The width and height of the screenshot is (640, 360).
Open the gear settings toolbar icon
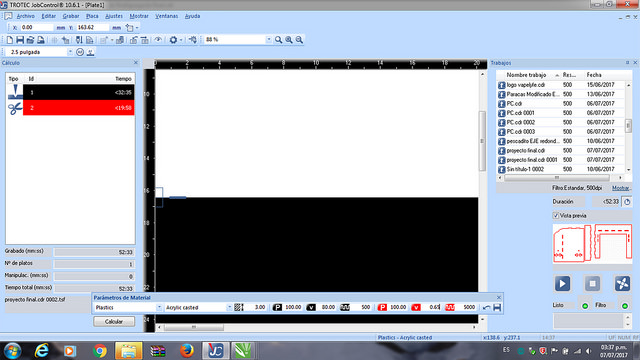click(x=173, y=40)
